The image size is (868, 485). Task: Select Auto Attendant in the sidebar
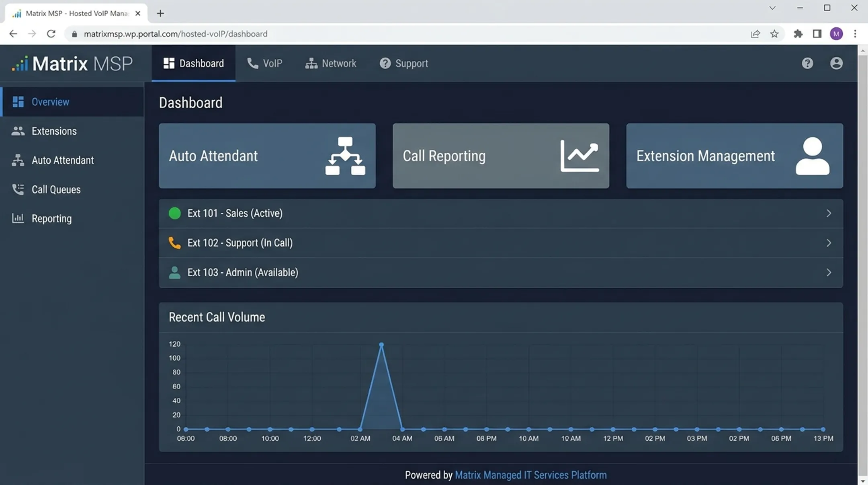click(x=72, y=160)
